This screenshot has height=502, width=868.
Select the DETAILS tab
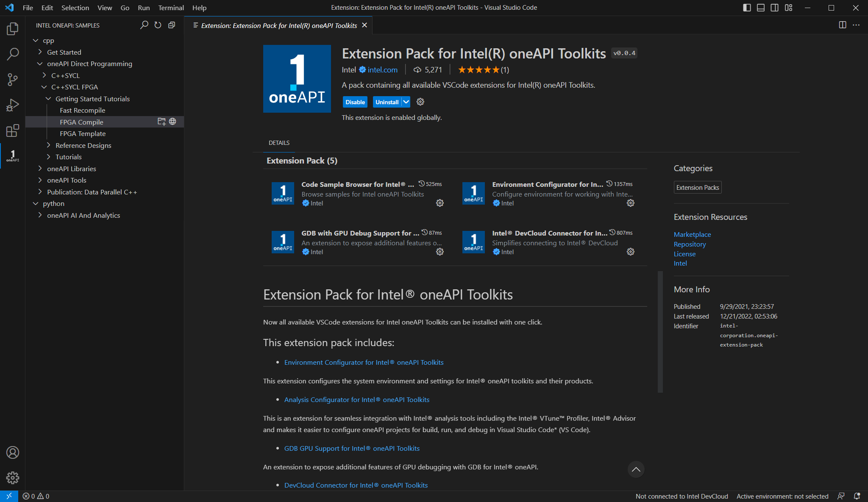point(279,143)
